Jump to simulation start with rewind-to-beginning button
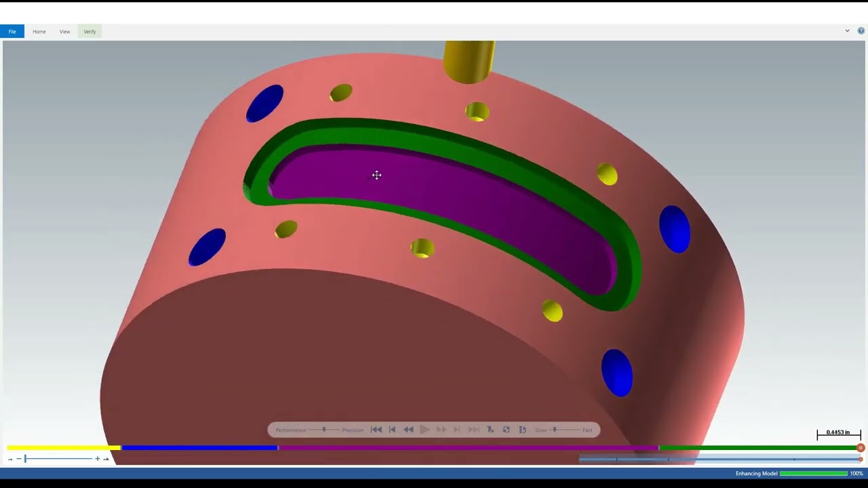The width and height of the screenshot is (868, 488). 376,430
